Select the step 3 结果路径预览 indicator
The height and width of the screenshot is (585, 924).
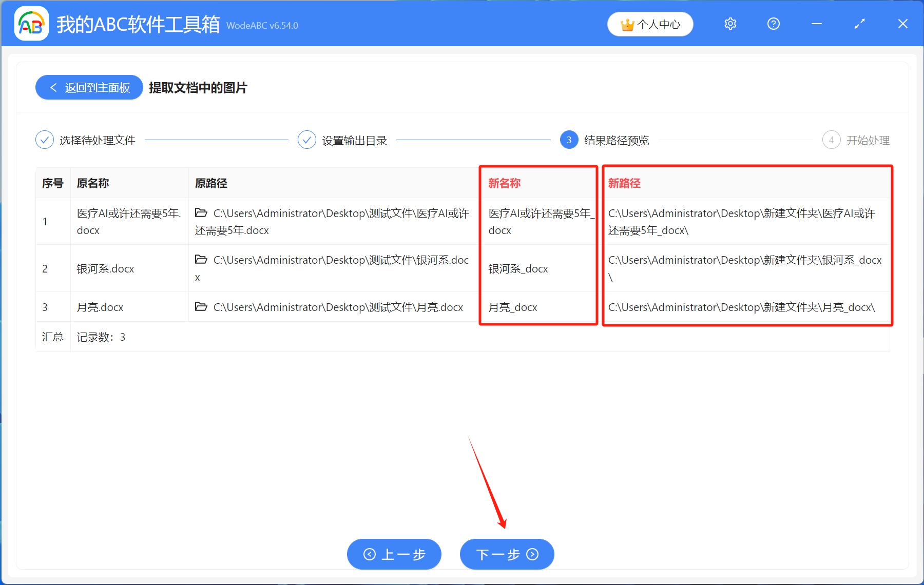[x=569, y=140]
